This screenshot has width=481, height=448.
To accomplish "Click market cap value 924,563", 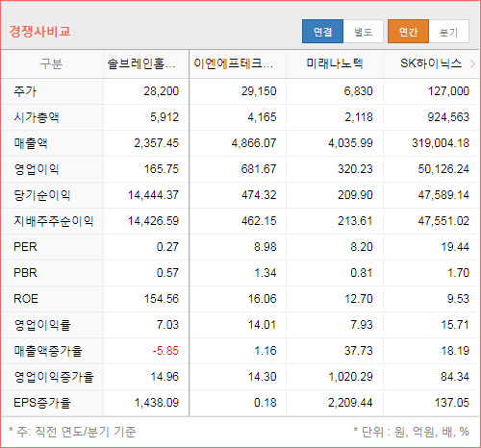I will click(x=448, y=117).
